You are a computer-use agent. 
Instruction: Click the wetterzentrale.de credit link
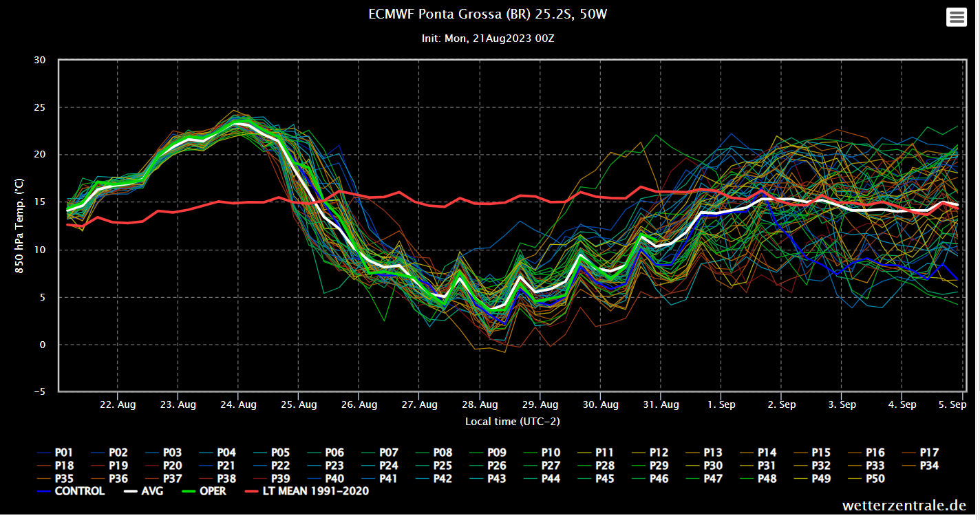click(904, 506)
